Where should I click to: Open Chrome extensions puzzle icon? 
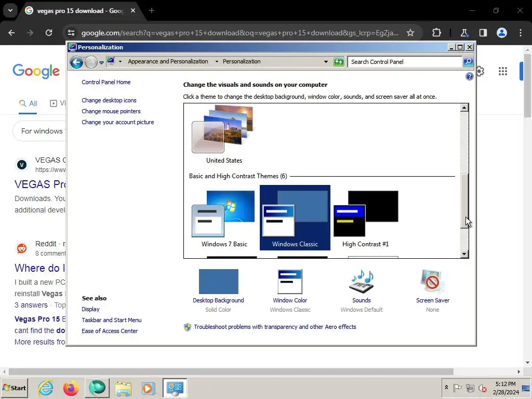(x=436, y=33)
